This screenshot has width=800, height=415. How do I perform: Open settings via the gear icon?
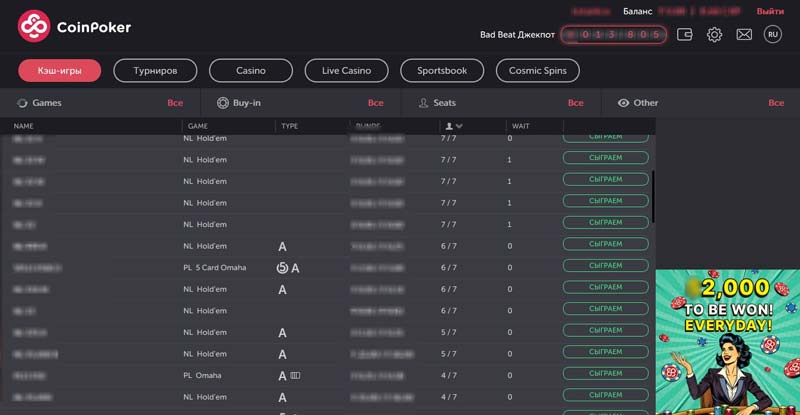coord(714,34)
